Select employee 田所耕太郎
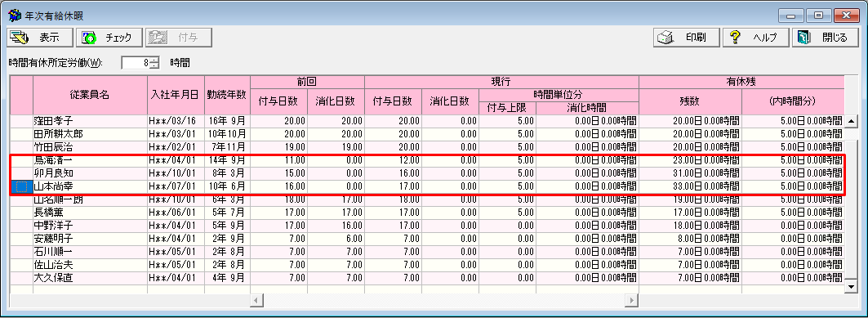 click(x=91, y=134)
